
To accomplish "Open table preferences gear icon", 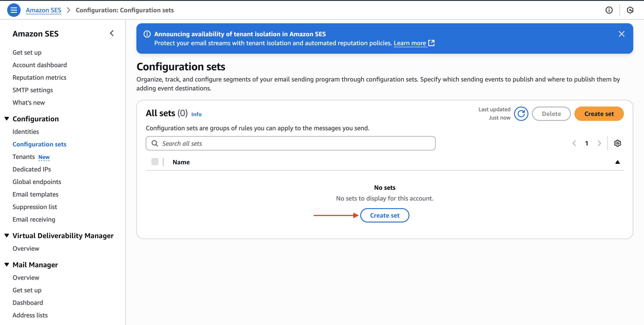I will [617, 143].
